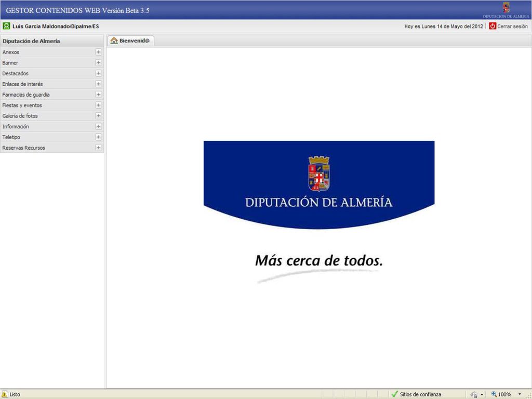Image resolution: width=532 pixels, height=399 pixels.
Task: Click the green checkmark trusted sites icon
Action: click(x=394, y=394)
